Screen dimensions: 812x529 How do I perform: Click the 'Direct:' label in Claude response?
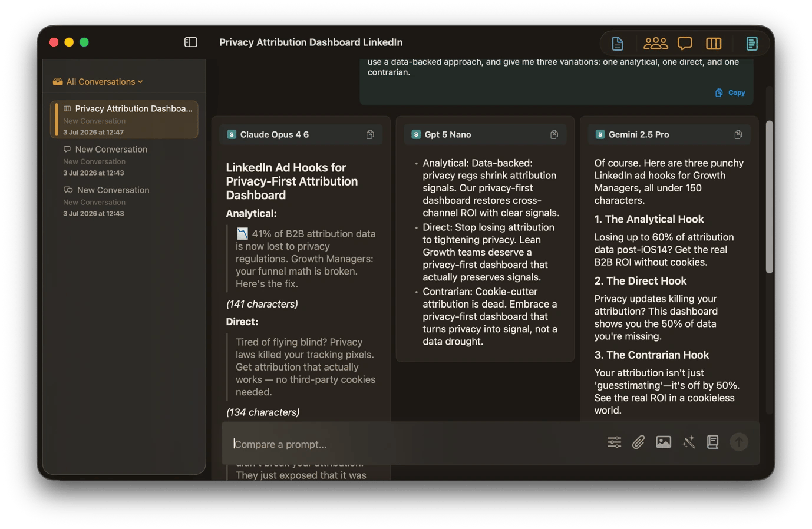coord(242,322)
